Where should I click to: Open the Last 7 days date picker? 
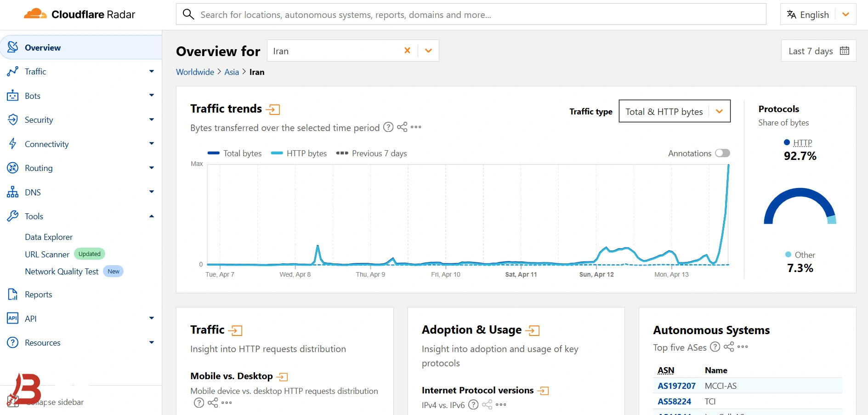coord(818,51)
